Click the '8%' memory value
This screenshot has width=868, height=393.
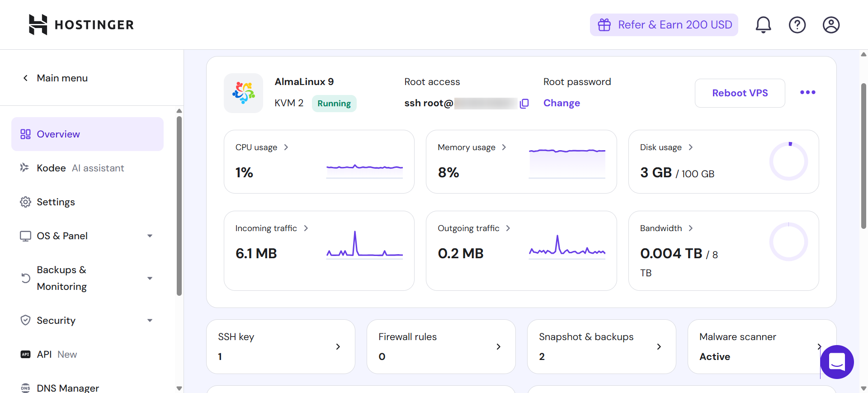pyautogui.click(x=448, y=173)
